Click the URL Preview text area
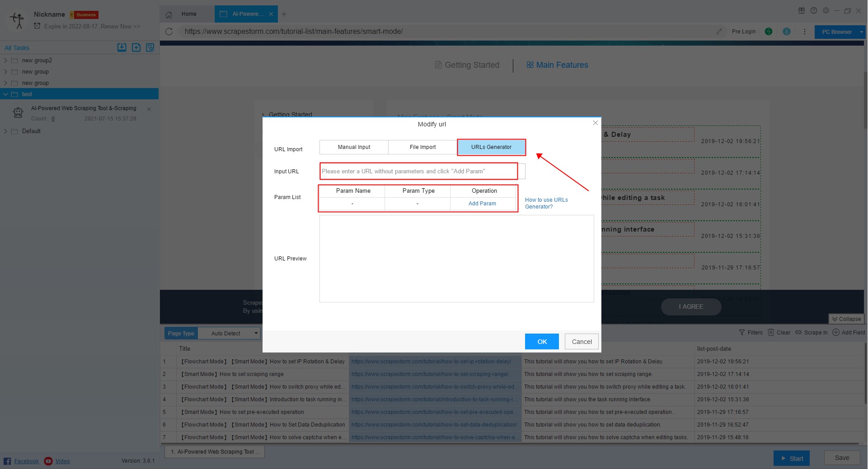The height and width of the screenshot is (469, 868). 456,259
